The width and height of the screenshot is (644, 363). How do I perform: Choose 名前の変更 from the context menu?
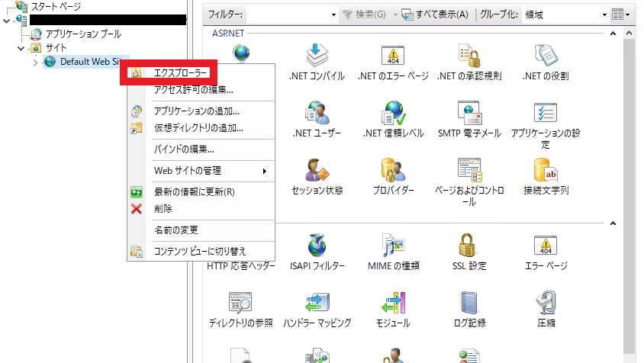tap(201, 230)
